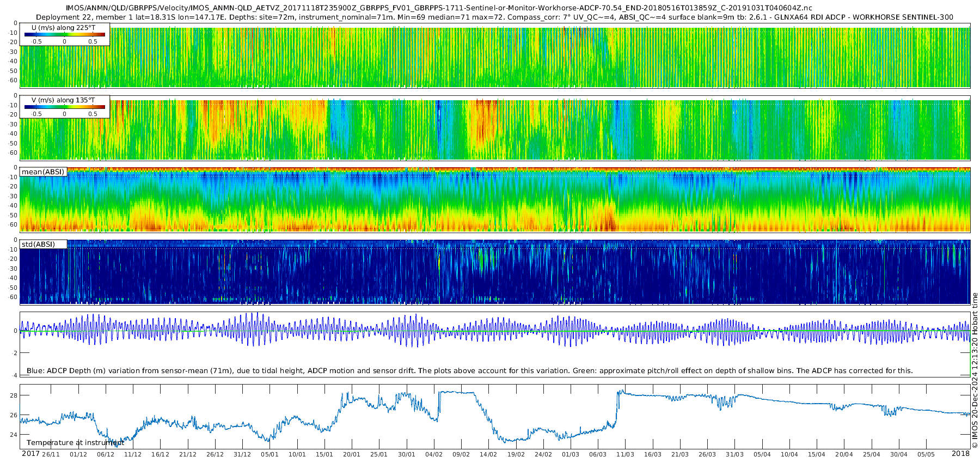Click the U velocity colorbar along 225°T

click(65, 34)
